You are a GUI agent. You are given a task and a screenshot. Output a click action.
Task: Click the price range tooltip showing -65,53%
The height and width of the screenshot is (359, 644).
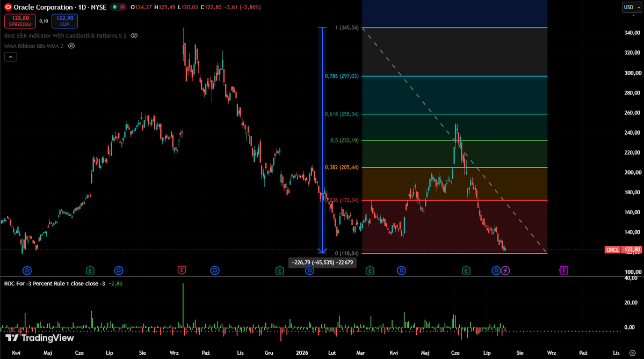coord(322,262)
